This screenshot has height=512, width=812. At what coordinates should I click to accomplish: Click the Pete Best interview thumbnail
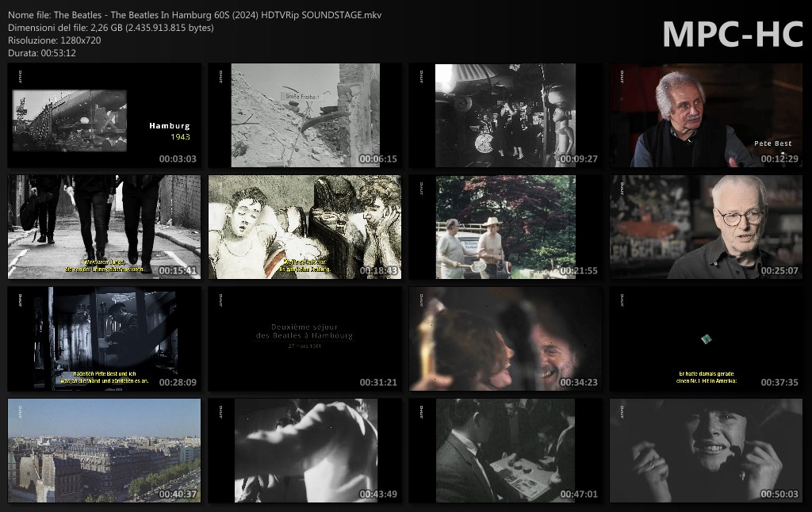click(x=706, y=116)
